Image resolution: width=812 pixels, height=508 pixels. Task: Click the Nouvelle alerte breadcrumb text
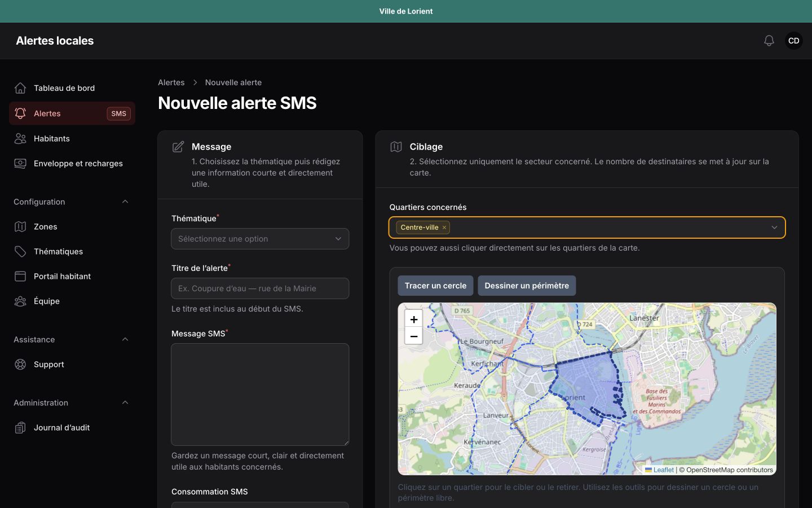coord(233,82)
